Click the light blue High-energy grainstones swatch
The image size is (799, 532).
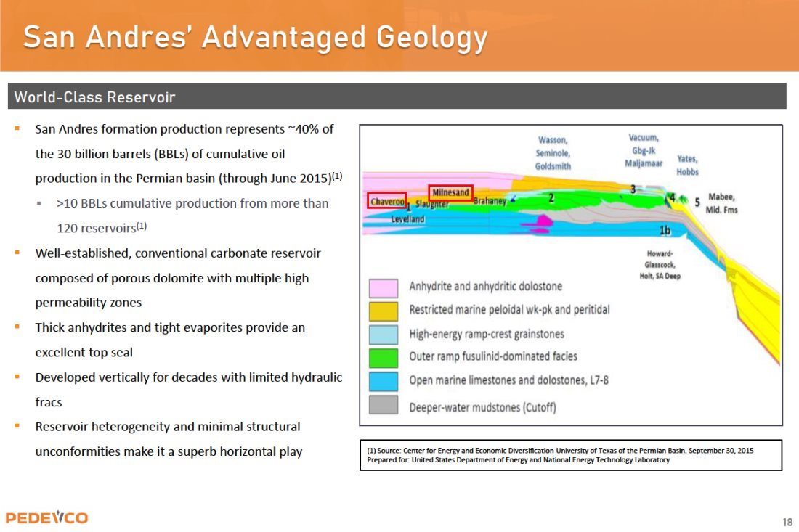pyautogui.click(x=384, y=335)
